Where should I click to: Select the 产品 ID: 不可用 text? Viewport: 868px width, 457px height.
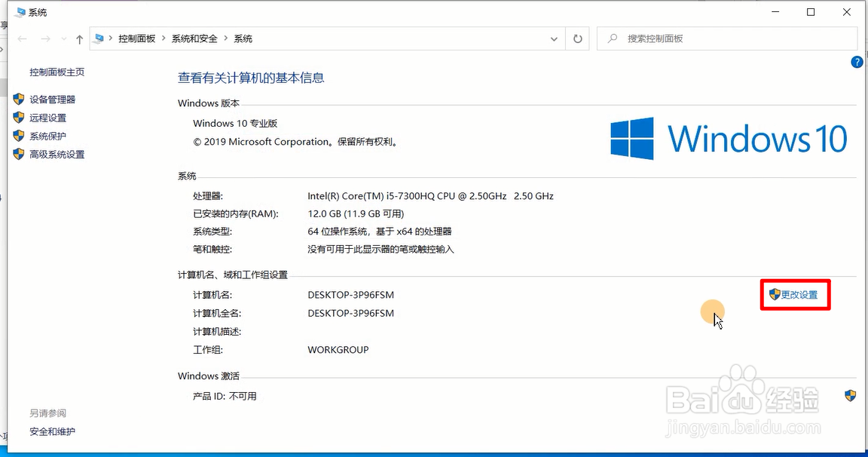coord(225,396)
